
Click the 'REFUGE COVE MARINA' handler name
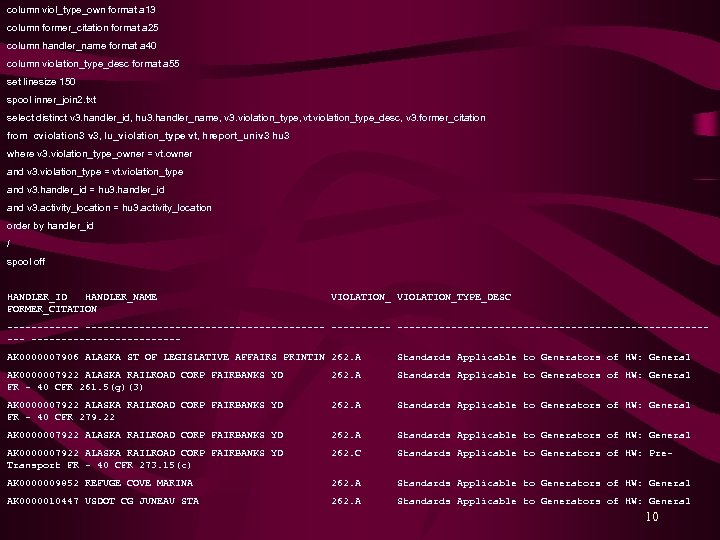(139, 483)
